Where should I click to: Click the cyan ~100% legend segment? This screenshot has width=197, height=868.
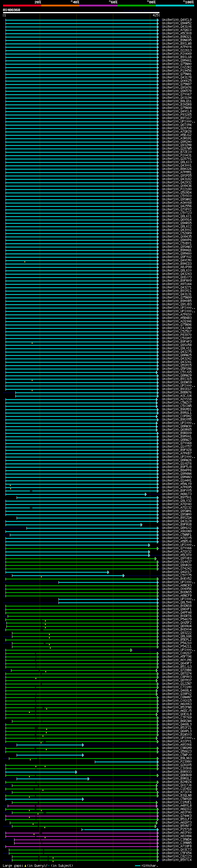point(175,6)
